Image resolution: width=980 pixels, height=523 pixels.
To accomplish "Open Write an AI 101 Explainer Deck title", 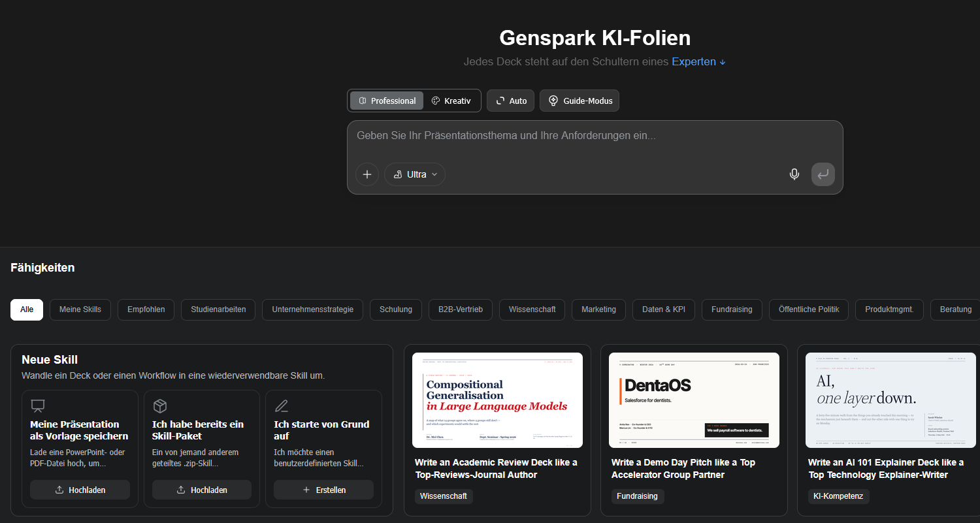I will tap(886, 469).
